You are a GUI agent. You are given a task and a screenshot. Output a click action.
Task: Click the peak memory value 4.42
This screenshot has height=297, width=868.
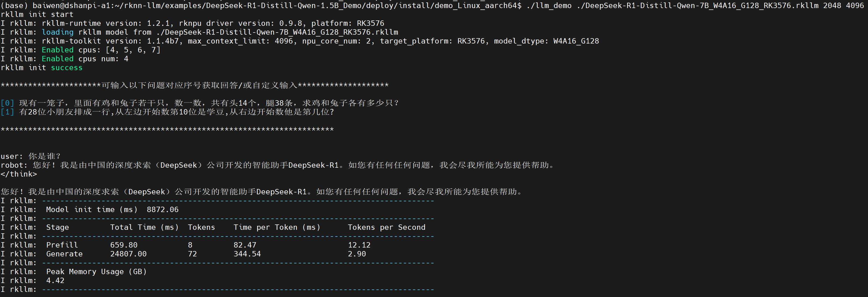(x=55, y=281)
